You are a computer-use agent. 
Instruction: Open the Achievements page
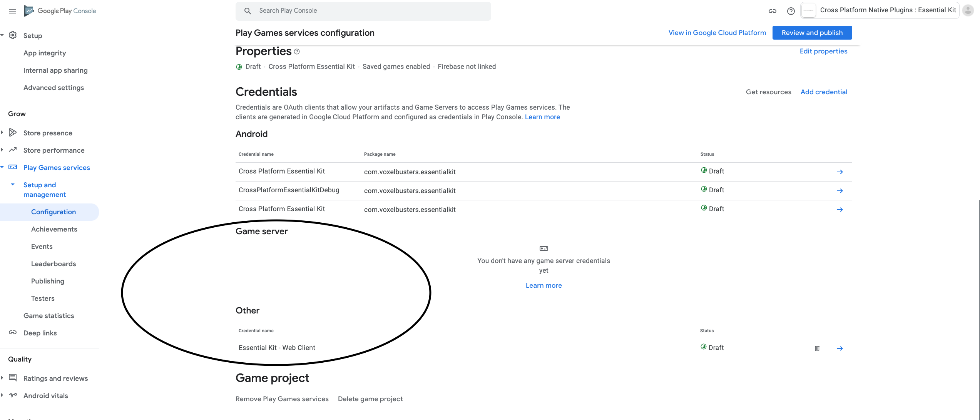tap(54, 229)
